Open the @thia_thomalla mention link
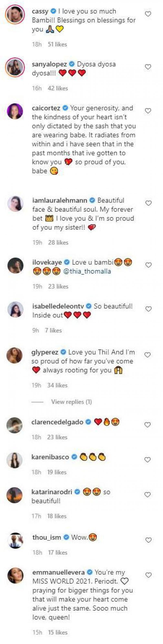The width and height of the screenshot is (163, 644). 87,271
